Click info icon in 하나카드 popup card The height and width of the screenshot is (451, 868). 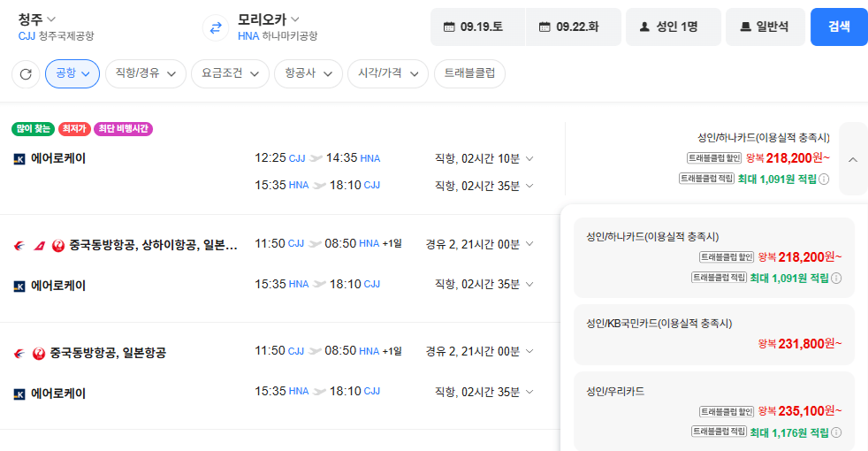click(x=836, y=279)
